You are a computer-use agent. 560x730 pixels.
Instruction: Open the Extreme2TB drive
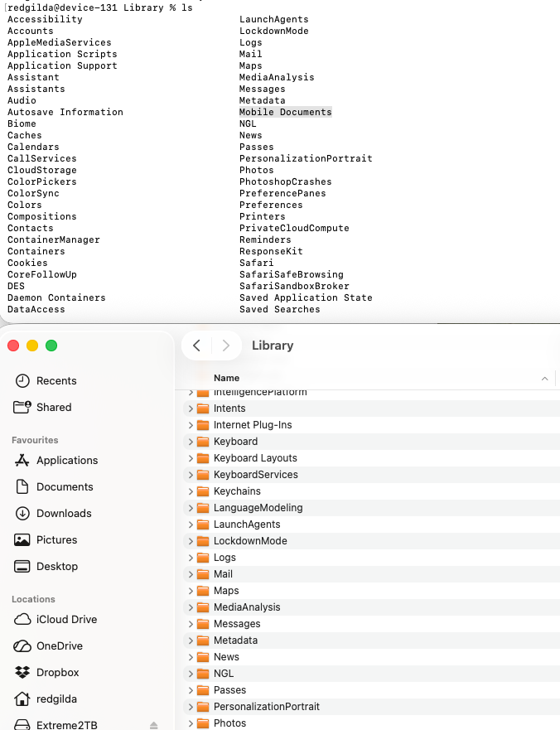(x=56, y=725)
